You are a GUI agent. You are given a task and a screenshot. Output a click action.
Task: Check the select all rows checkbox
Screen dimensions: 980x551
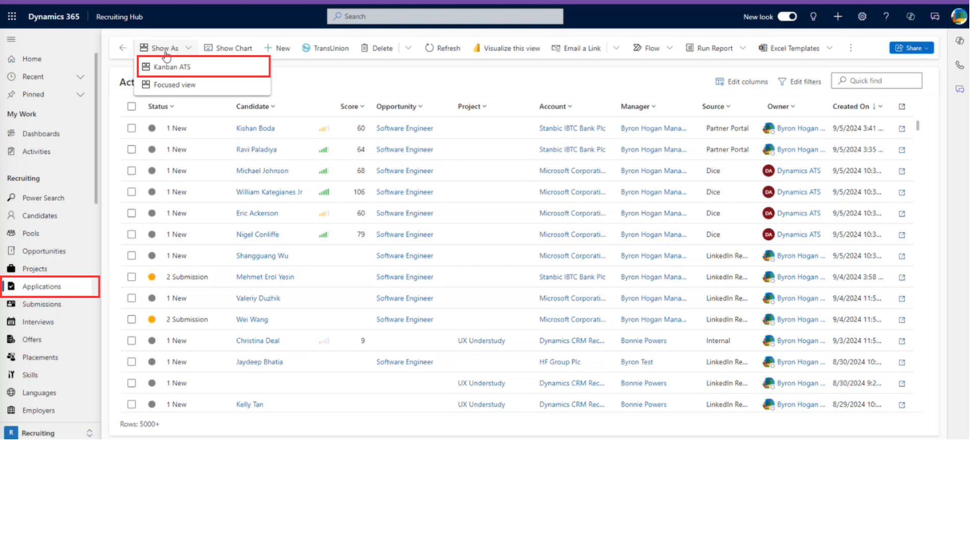click(132, 106)
